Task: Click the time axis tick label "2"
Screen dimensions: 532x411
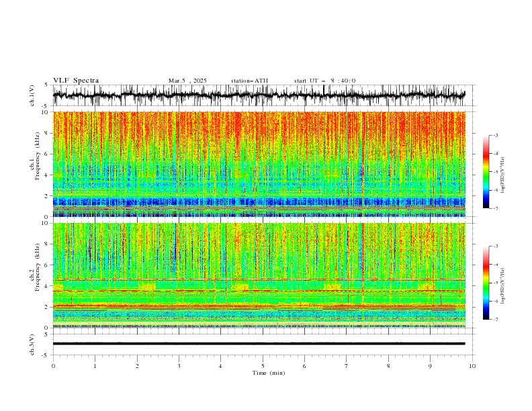Action: pos(137,366)
